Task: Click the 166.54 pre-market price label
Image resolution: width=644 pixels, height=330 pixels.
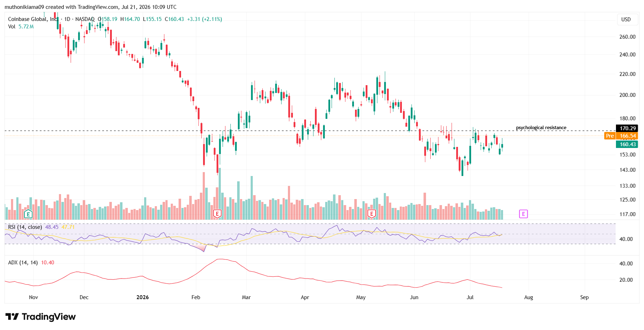Action: click(x=627, y=136)
